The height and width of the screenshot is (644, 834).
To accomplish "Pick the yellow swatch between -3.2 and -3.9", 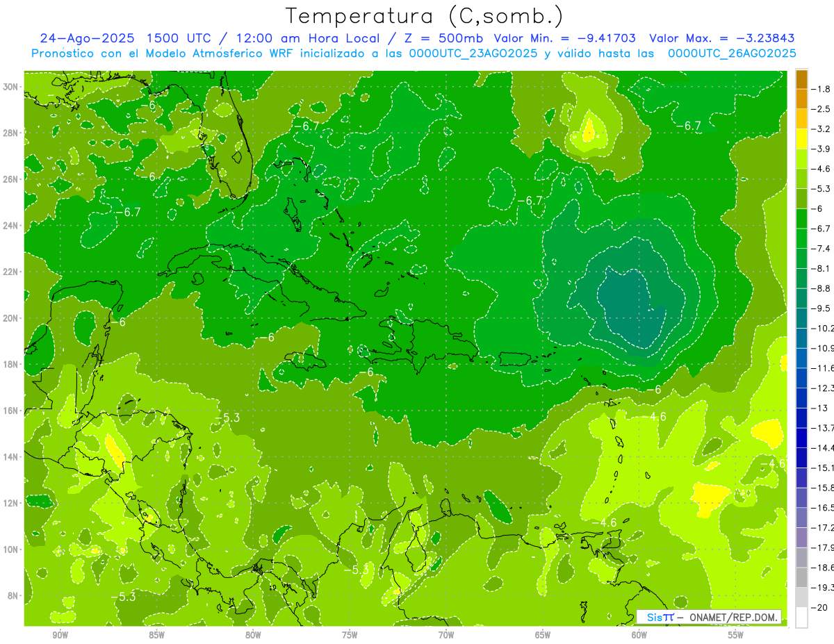I will click(801, 139).
